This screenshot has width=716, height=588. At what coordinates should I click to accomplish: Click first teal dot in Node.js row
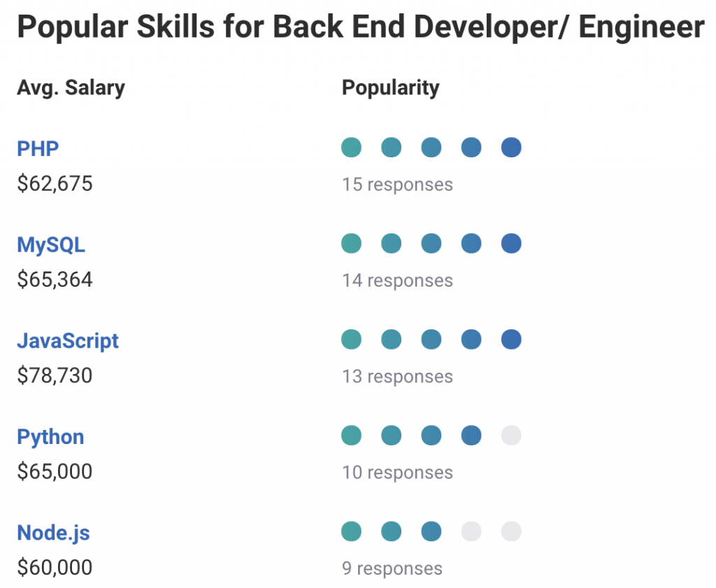[x=351, y=531]
